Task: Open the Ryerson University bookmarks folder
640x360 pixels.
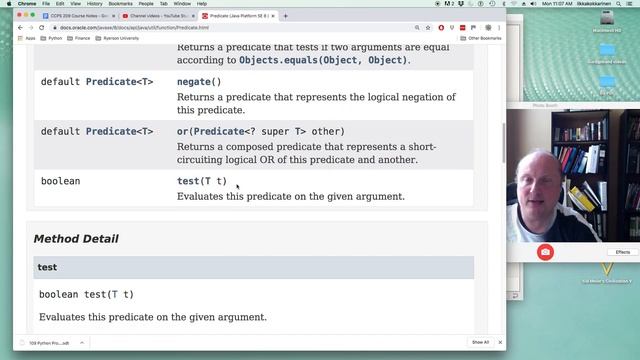Action: click(x=117, y=38)
